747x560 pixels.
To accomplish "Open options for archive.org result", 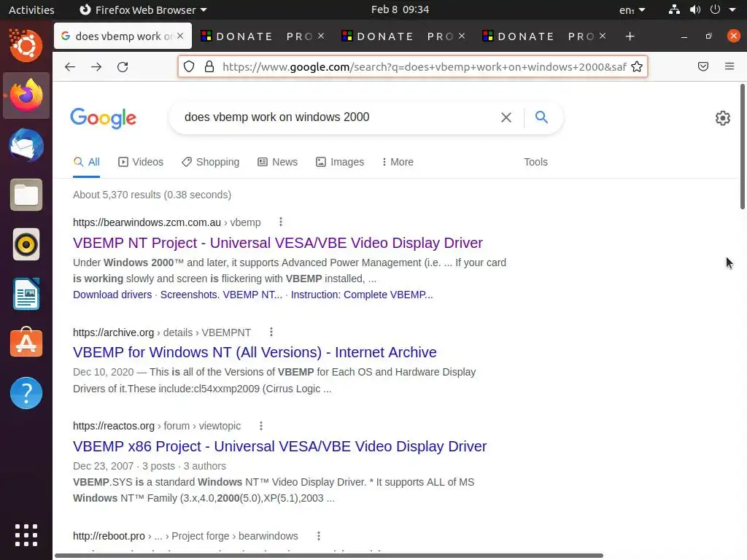I will click(271, 332).
